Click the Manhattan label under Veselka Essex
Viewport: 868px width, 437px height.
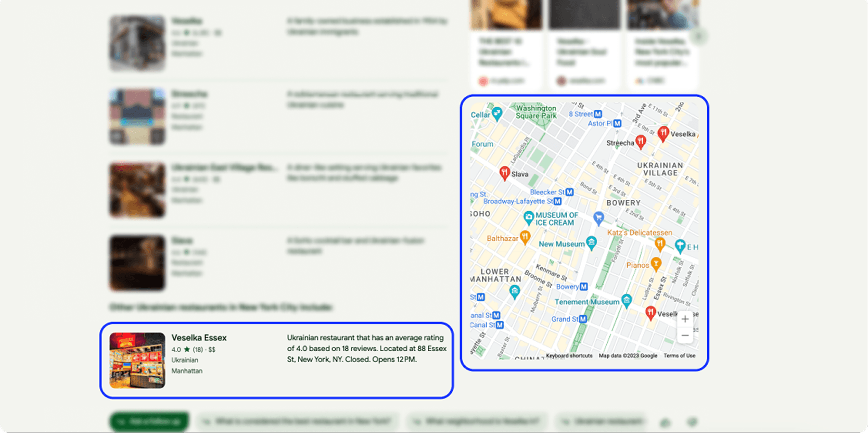coord(187,371)
